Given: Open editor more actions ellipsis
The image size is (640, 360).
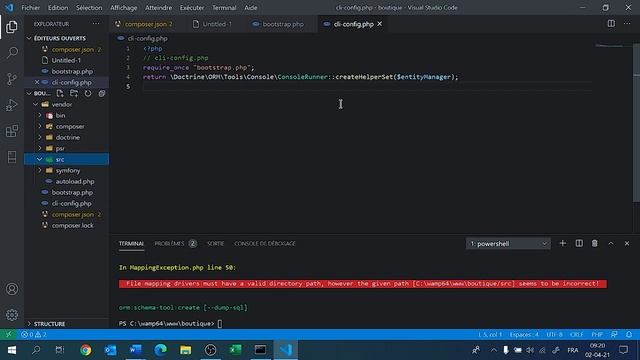Looking at the screenshot, I should pos(627,24).
